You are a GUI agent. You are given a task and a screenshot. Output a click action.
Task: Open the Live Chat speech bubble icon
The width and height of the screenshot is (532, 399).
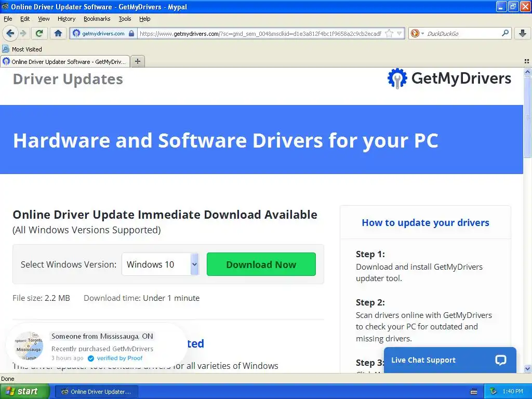click(500, 360)
